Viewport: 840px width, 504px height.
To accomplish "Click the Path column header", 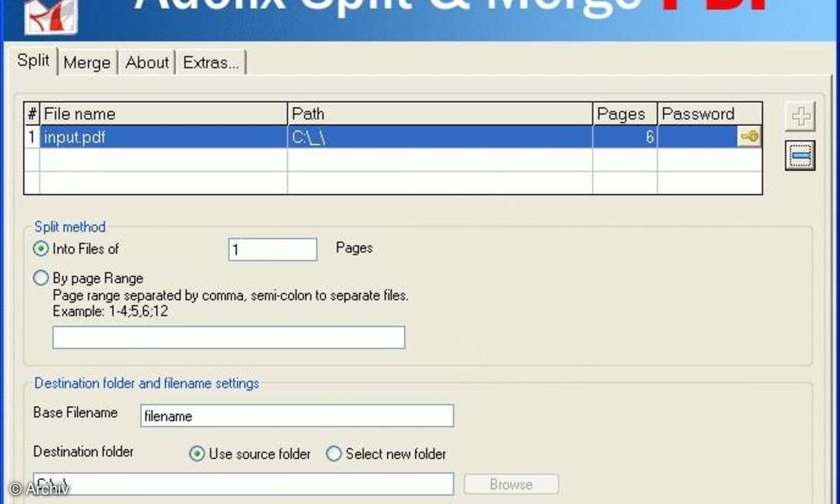I will click(x=440, y=114).
